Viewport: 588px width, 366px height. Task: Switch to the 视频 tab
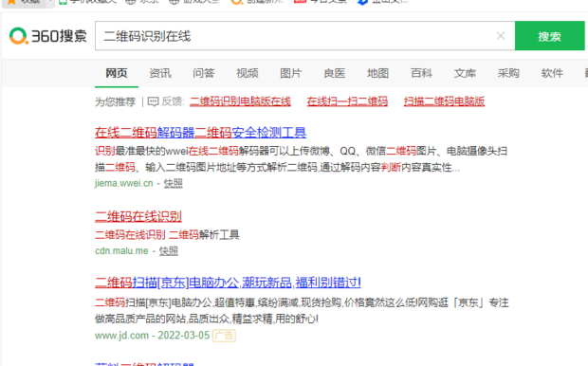(x=248, y=73)
